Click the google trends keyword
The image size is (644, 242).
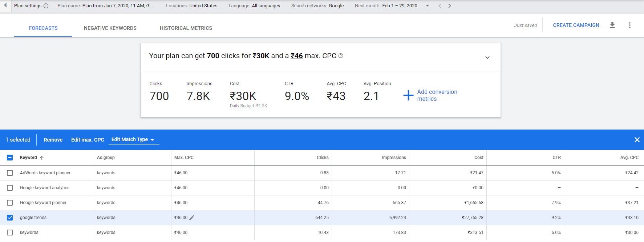coord(33,218)
